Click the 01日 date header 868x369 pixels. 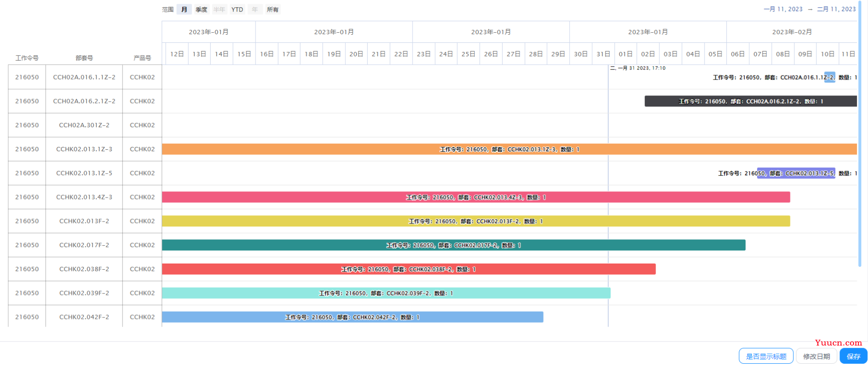pos(626,54)
